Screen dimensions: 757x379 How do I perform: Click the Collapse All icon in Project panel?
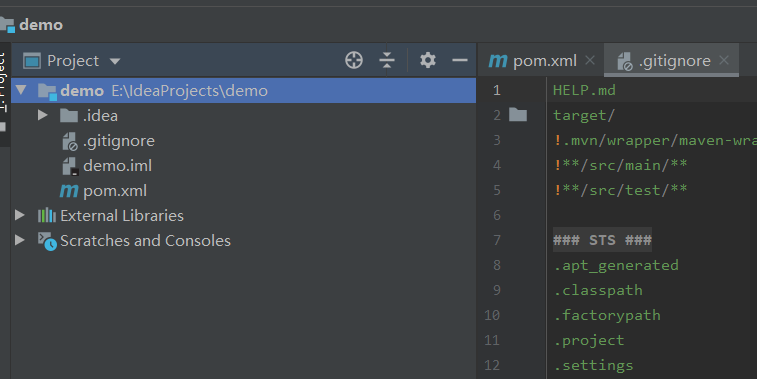click(x=387, y=60)
